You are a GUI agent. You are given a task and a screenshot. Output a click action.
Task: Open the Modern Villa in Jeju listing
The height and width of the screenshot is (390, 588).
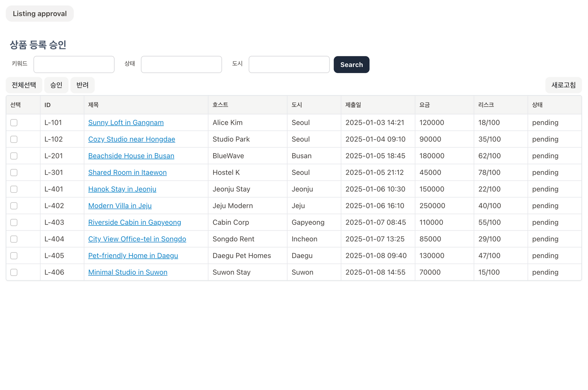120,206
